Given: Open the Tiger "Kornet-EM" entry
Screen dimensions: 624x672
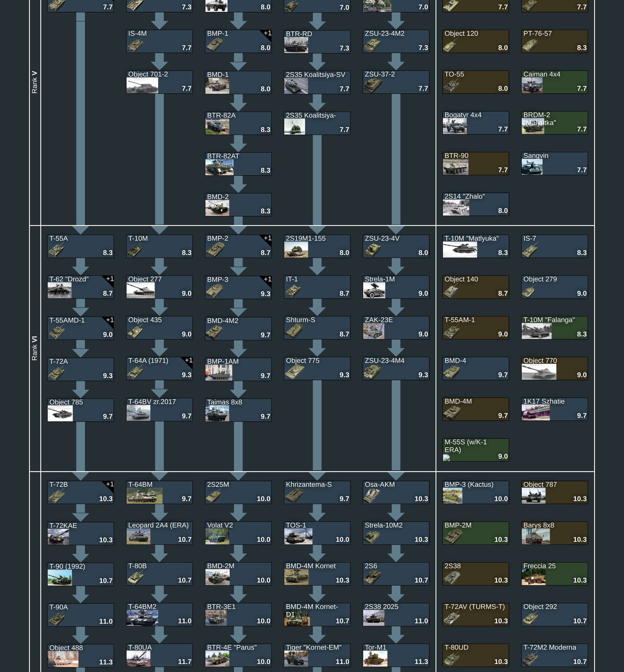Looking at the screenshot, I should (317, 655).
